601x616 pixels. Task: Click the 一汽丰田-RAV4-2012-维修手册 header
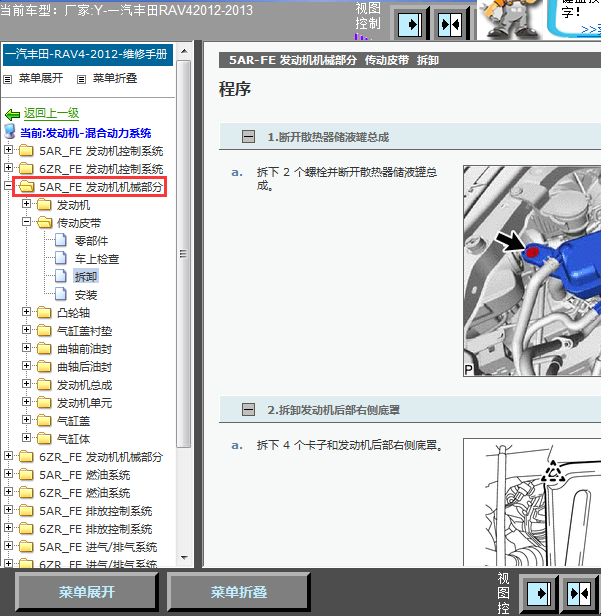tap(88, 54)
